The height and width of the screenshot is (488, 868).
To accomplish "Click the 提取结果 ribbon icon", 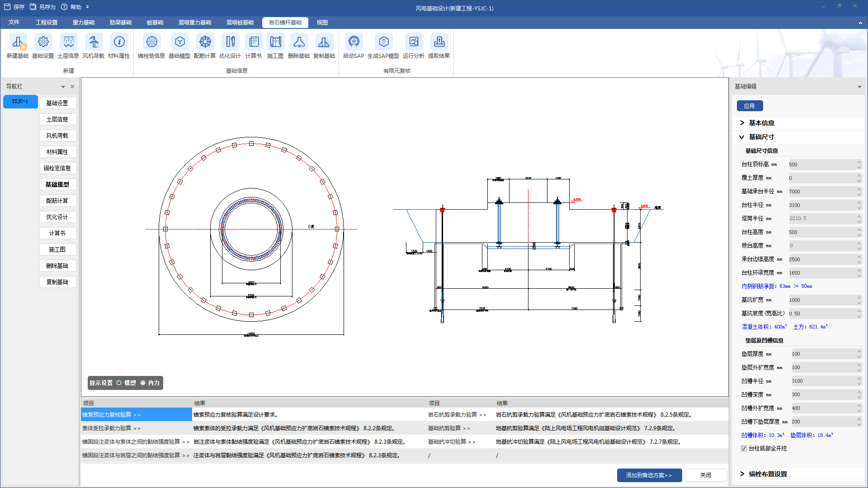I will 439,43.
